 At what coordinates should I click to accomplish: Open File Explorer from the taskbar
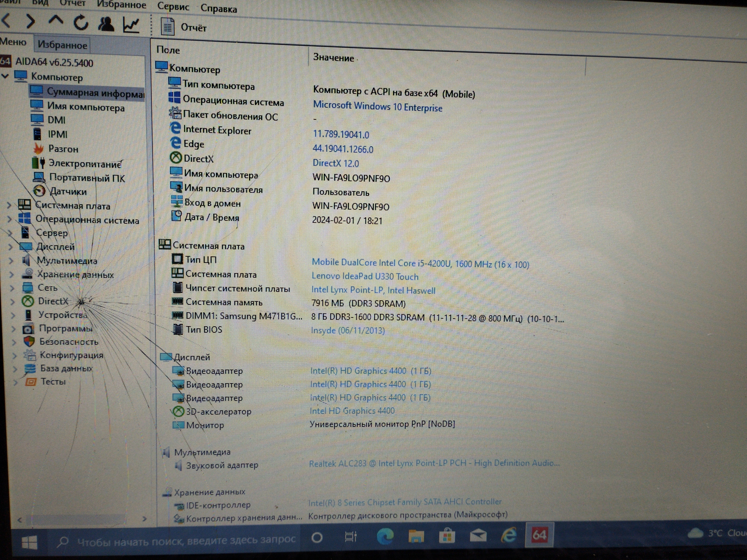pyautogui.click(x=416, y=536)
